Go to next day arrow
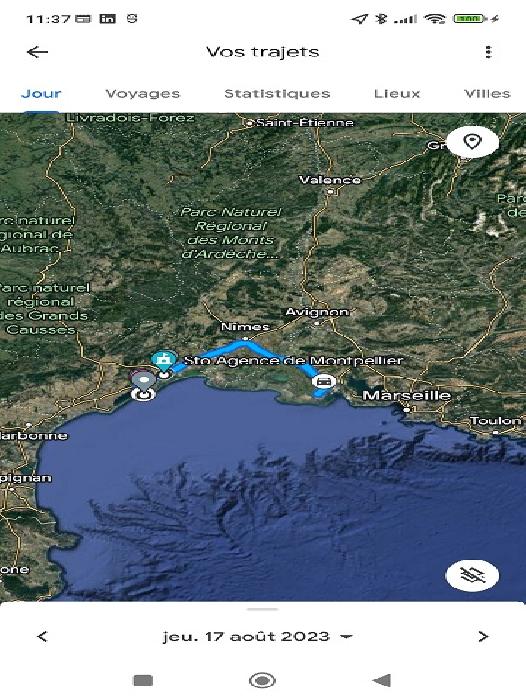 [483, 636]
